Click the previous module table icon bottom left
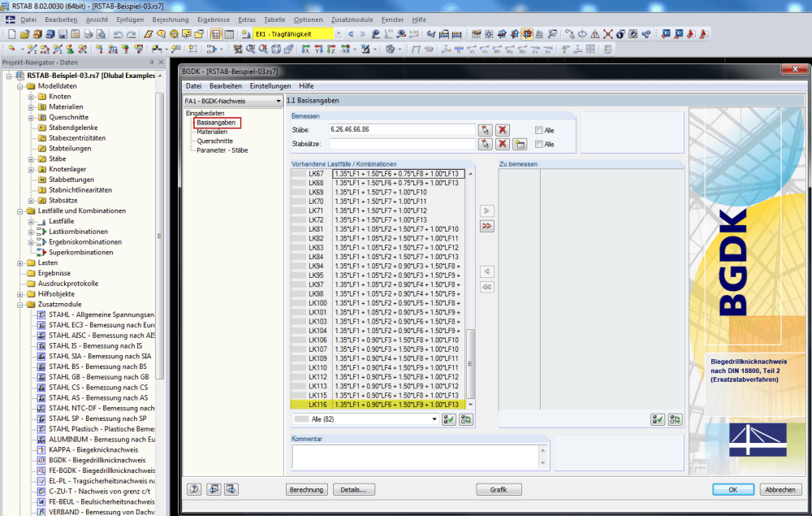The width and height of the screenshot is (812, 516). click(x=214, y=489)
